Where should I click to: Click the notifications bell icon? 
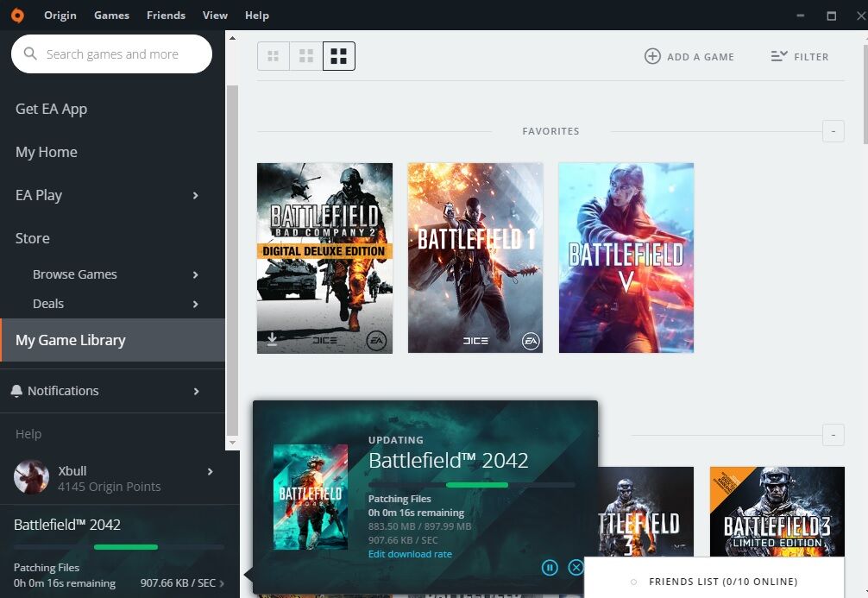coord(16,391)
